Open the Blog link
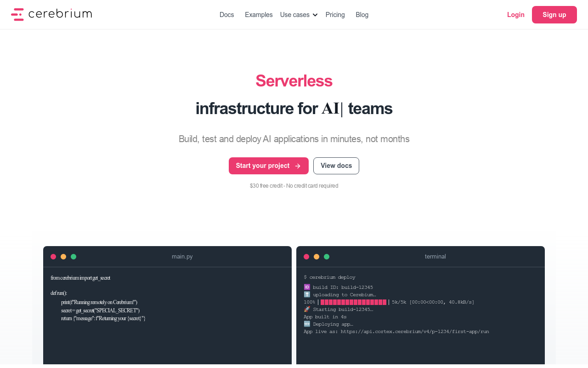588x368 pixels. click(x=362, y=15)
